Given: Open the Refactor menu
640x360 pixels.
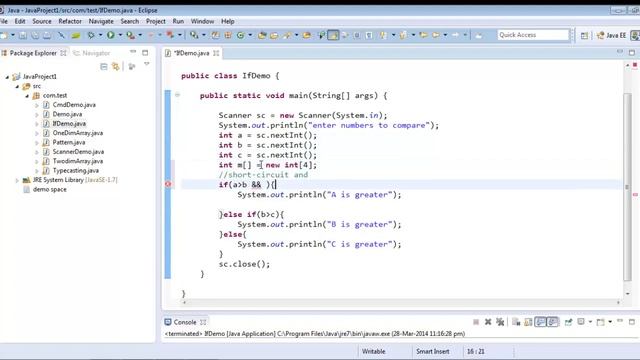Looking at the screenshot, I should click(70, 21).
